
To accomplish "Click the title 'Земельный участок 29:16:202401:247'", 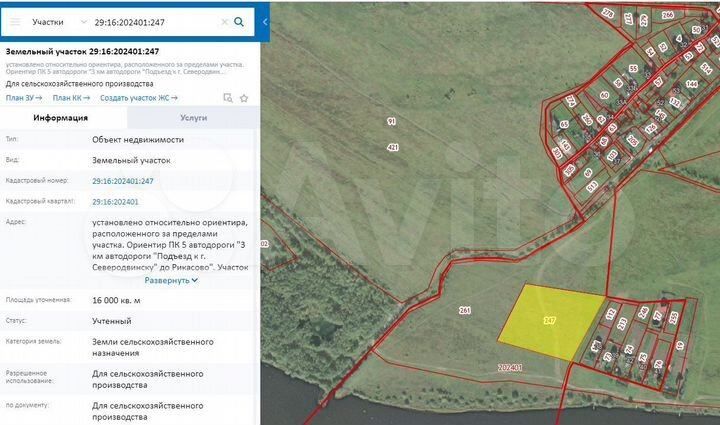I will click(83, 51).
